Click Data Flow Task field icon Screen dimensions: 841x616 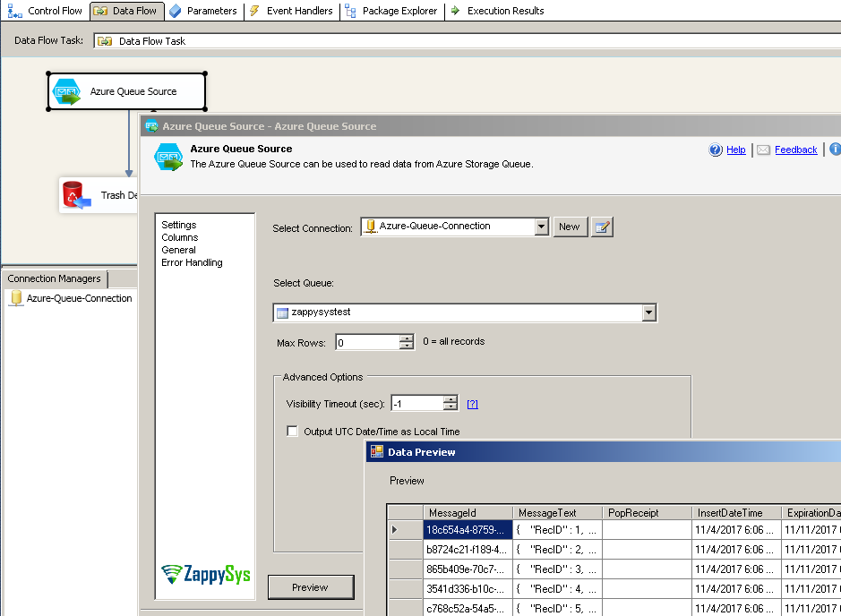[105, 41]
